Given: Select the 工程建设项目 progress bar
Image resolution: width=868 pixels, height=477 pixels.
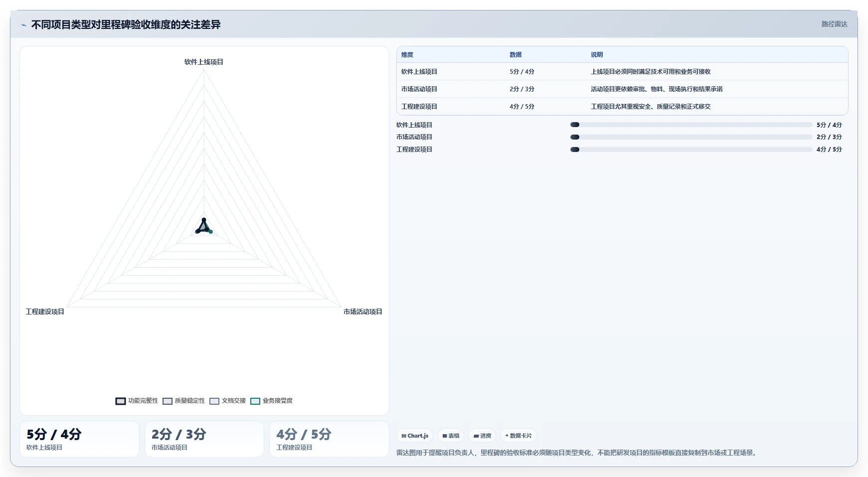Looking at the screenshot, I should (692, 150).
